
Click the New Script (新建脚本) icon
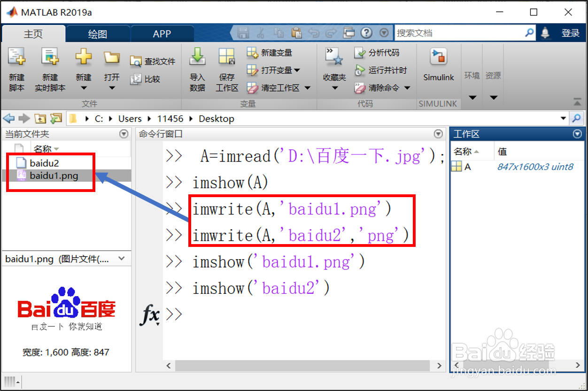[x=16, y=57]
